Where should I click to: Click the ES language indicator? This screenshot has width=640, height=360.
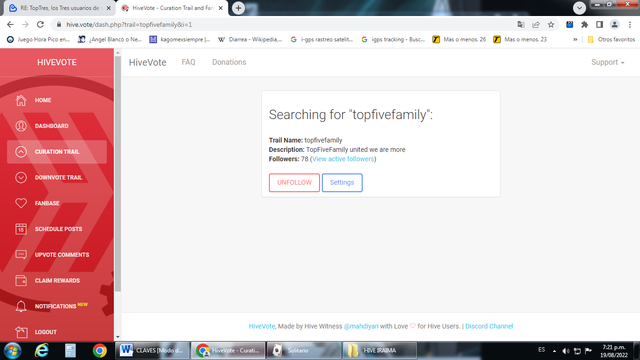(541, 350)
